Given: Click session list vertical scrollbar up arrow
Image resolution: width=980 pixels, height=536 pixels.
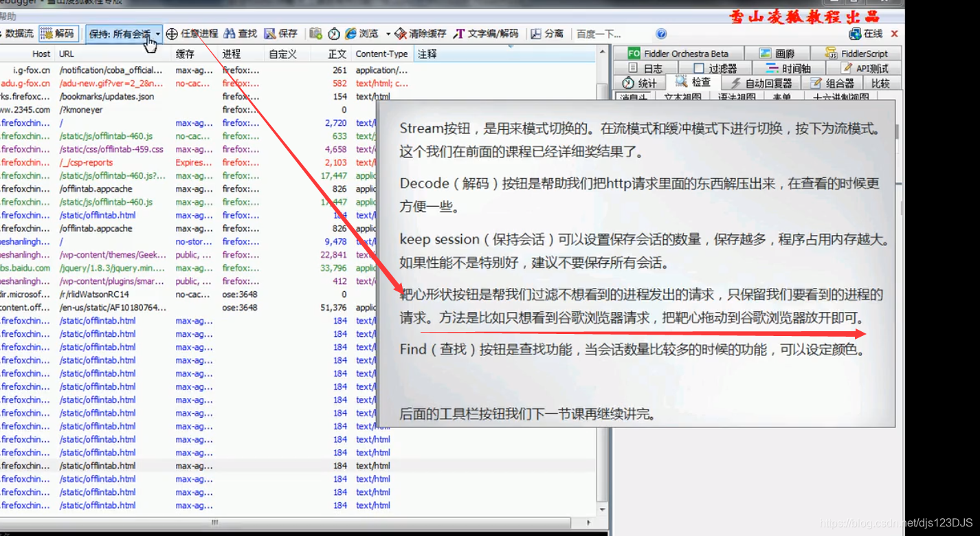Looking at the screenshot, I should click(x=603, y=52).
